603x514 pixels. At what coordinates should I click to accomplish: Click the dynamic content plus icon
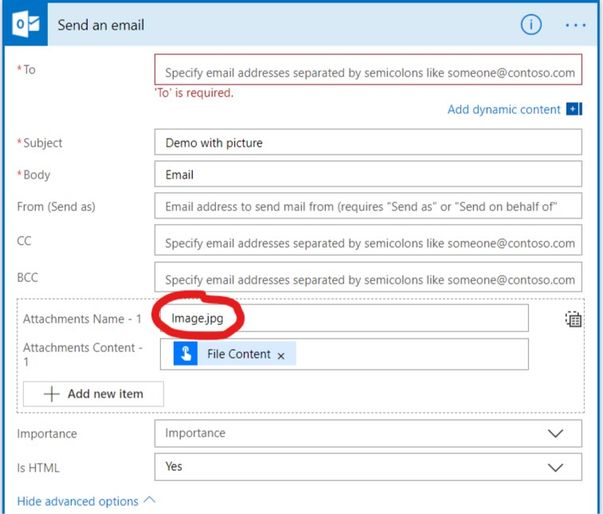pos(574,109)
